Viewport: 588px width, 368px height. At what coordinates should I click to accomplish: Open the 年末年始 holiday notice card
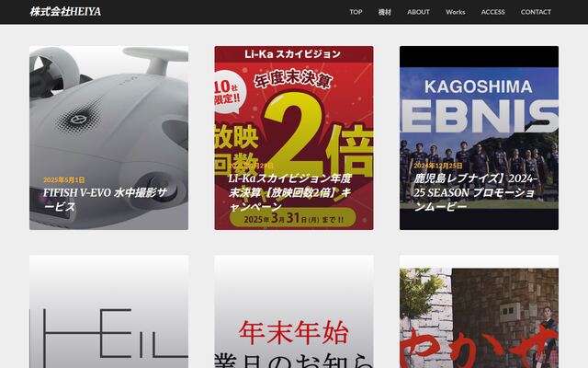pos(294,312)
